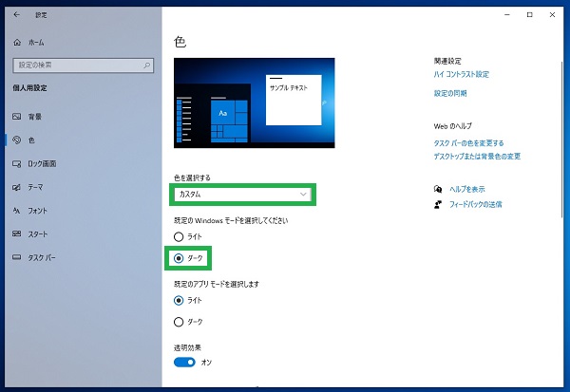Open the カスタム color mode dropdown
Viewport: 570px width, 392px height.
(242, 195)
